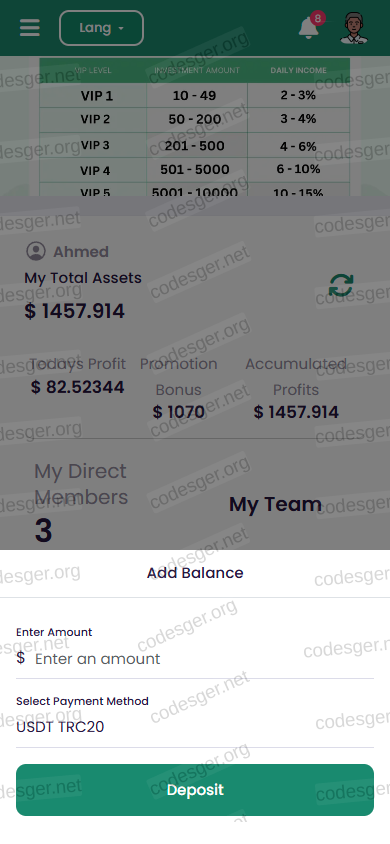Click the red notification count badge
The width and height of the screenshot is (390, 844).
click(318, 18)
